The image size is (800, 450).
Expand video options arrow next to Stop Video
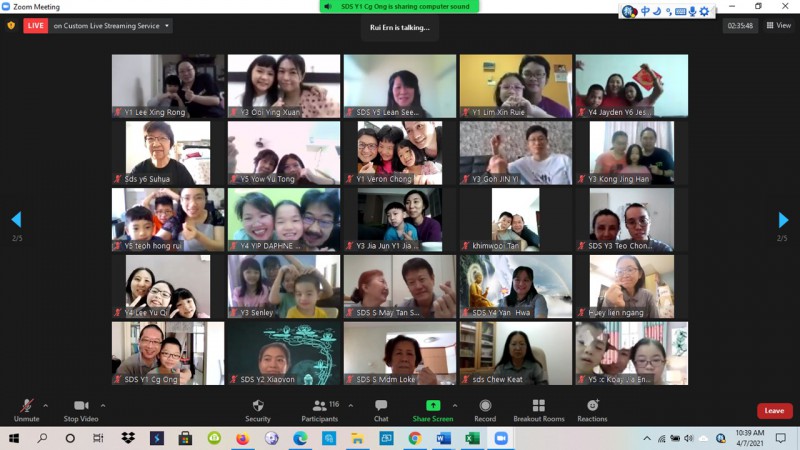tap(103, 405)
